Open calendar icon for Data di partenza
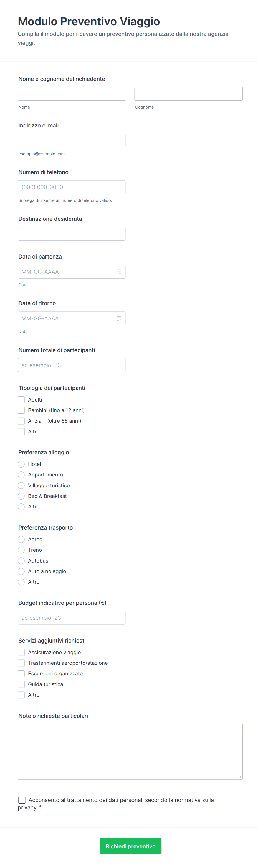Screen dimensions: 258x868 click(x=119, y=272)
